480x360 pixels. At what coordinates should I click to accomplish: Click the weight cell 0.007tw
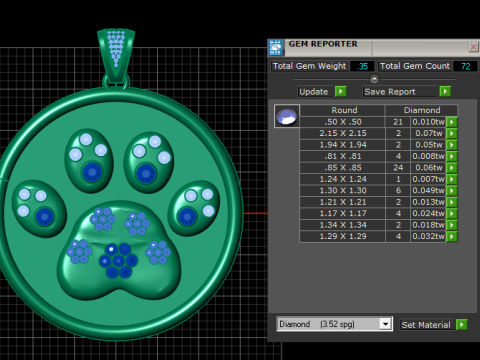pos(429,179)
